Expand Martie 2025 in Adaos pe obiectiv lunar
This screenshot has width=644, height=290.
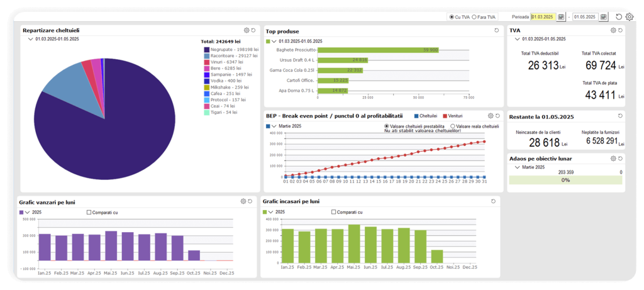tap(517, 167)
